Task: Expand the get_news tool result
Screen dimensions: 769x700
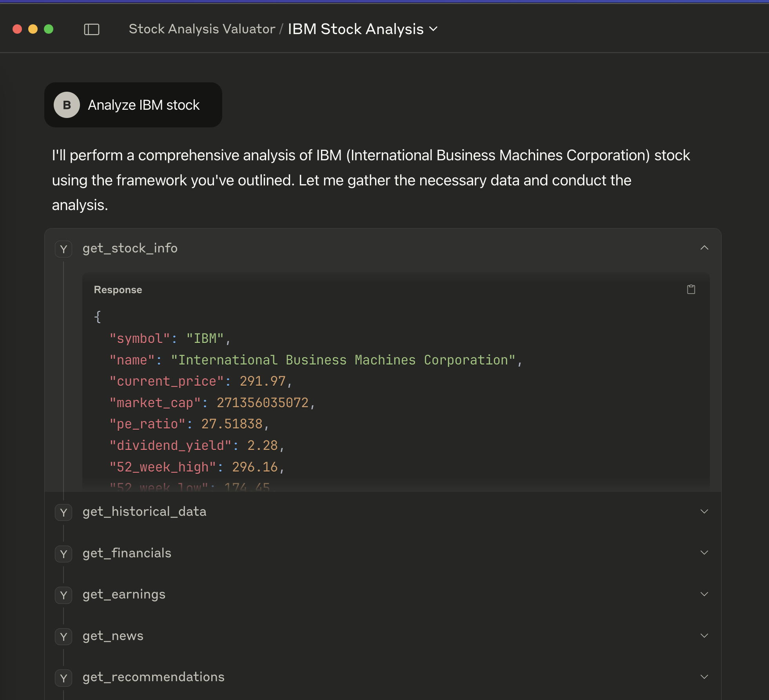Action: 704,636
